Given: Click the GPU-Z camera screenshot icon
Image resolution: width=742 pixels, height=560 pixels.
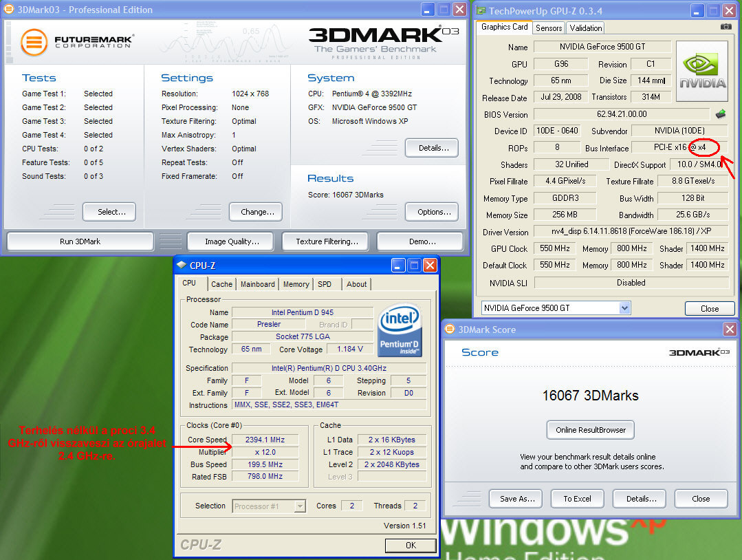Looking at the screenshot, I should (x=726, y=27).
